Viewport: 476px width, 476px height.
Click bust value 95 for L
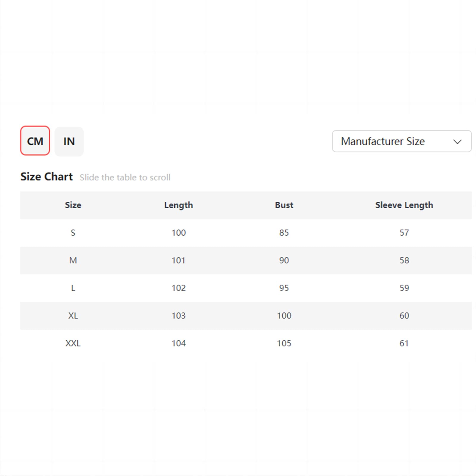pos(284,288)
